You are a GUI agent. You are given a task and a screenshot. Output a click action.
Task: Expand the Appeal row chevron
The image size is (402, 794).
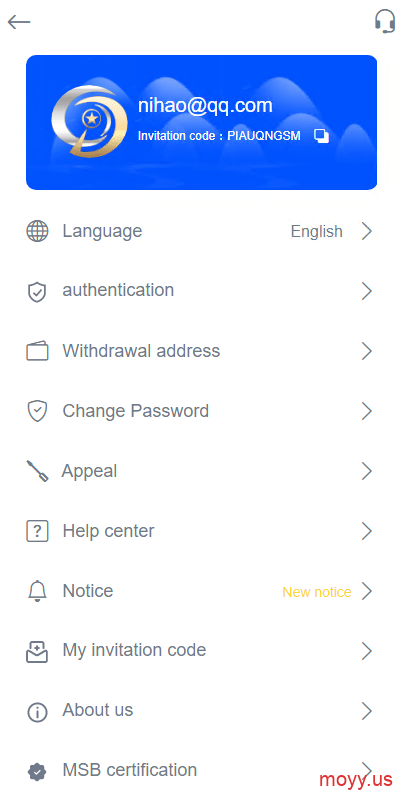[367, 471]
